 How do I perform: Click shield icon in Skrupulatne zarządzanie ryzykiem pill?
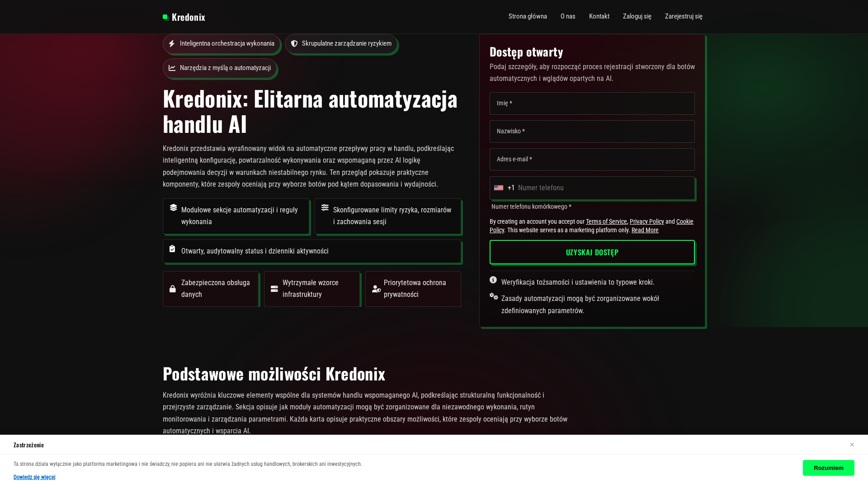294,43
